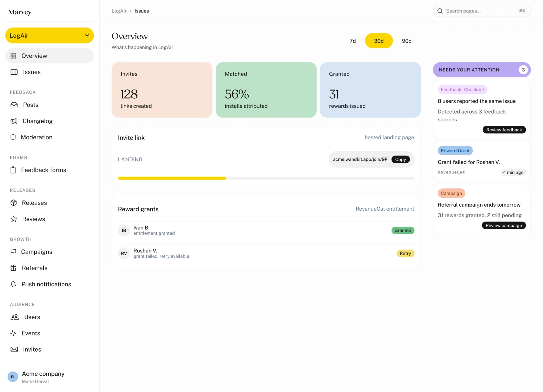This screenshot has width=543, height=392.
Task: Click the Overview grid icon in sidebar
Action: pos(13,56)
